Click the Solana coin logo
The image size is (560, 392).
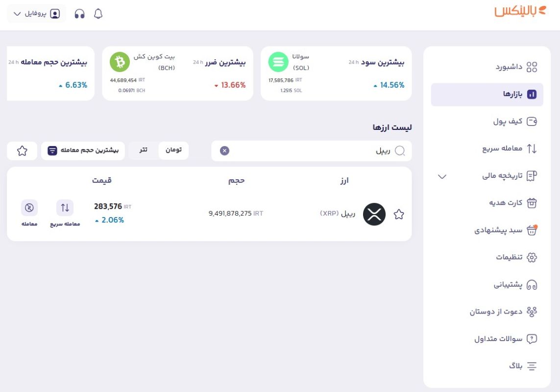click(x=278, y=62)
